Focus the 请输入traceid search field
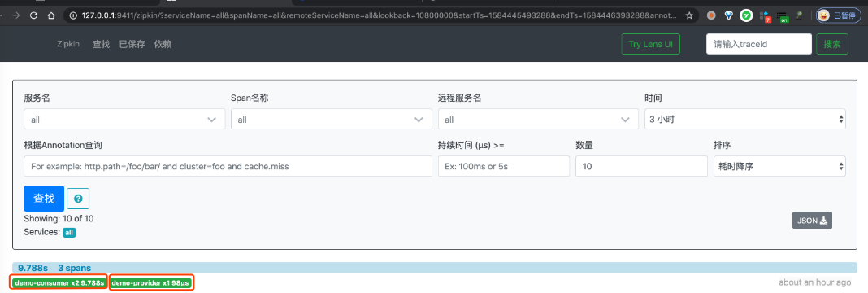 pyautogui.click(x=759, y=44)
